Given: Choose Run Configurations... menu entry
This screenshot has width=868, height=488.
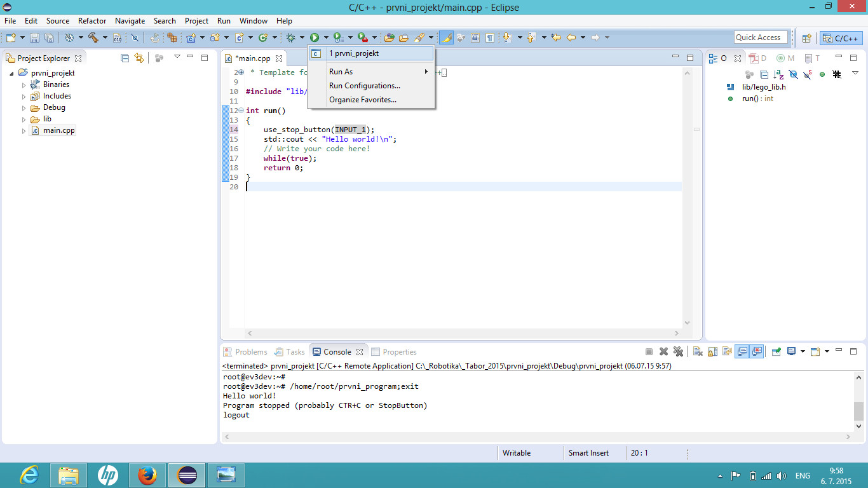Looking at the screenshot, I should click(364, 86).
